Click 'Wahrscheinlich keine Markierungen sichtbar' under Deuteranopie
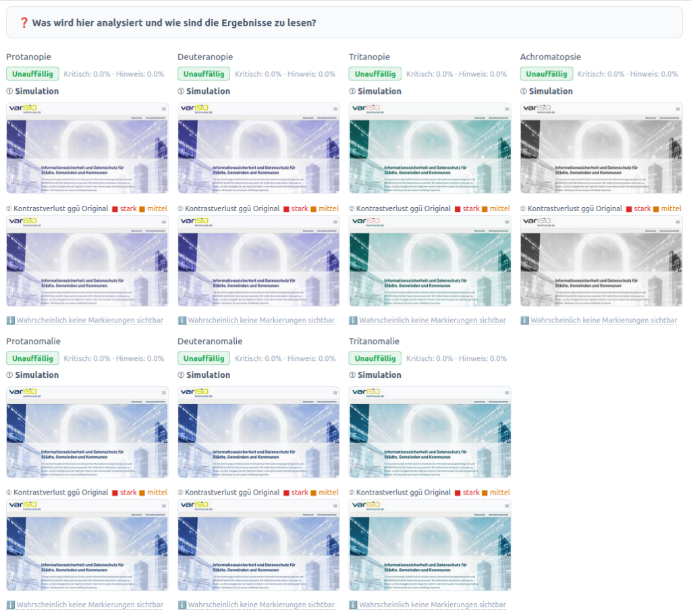Viewport: 691px width, 616px height. coord(261,320)
